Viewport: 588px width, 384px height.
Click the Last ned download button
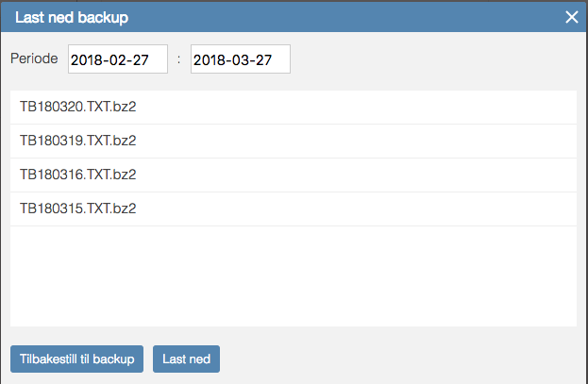(x=186, y=359)
